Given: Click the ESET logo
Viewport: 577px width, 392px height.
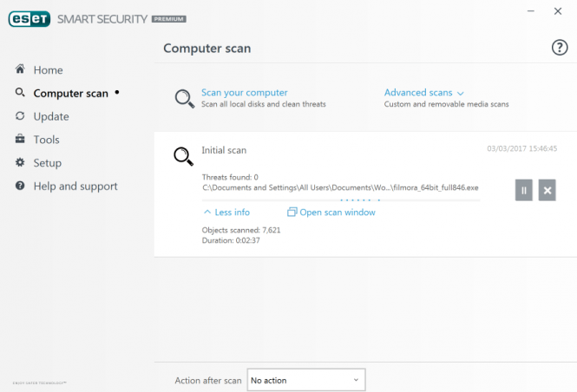Looking at the screenshot, I should click(30, 19).
